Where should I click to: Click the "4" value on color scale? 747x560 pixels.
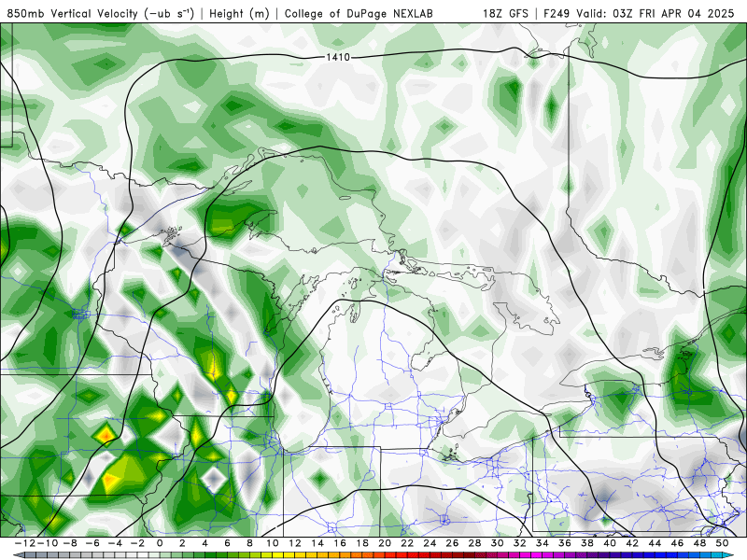pyautogui.click(x=204, y=543)
